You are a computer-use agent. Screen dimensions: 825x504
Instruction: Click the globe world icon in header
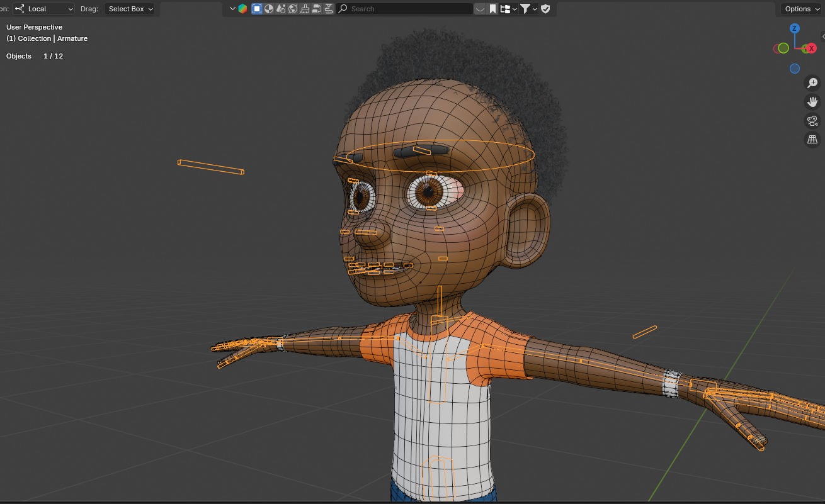293,9
